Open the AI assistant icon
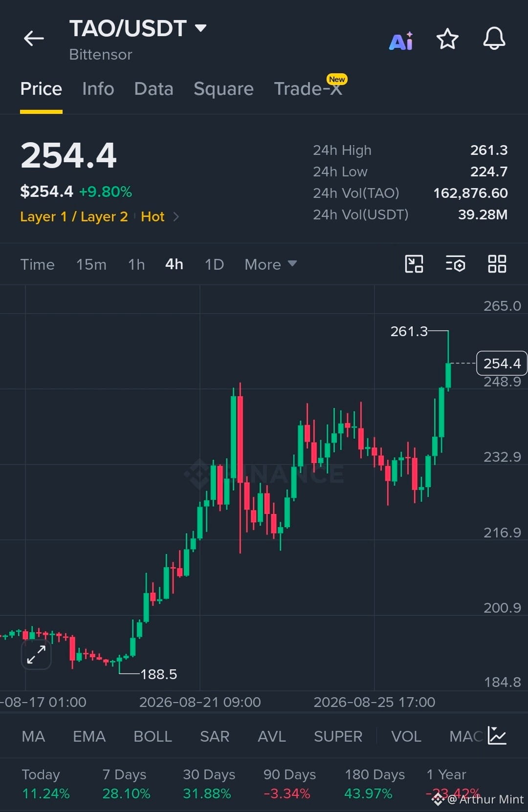The width and height of the screenshot is (528, 812). pyautogui.click(x=401, y=41)
